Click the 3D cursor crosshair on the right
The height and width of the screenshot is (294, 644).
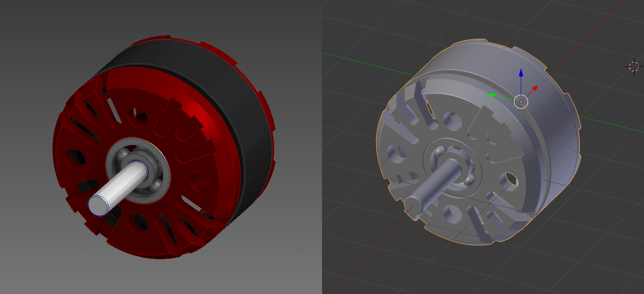634,67
